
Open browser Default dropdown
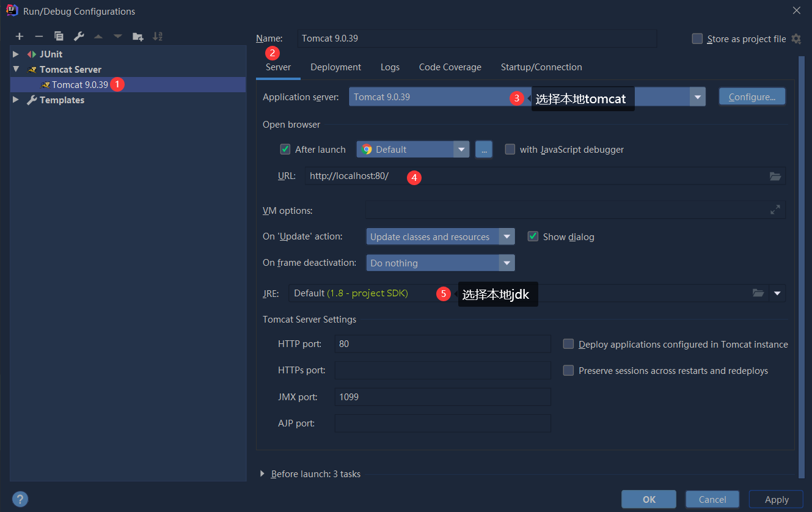[413, 149]
